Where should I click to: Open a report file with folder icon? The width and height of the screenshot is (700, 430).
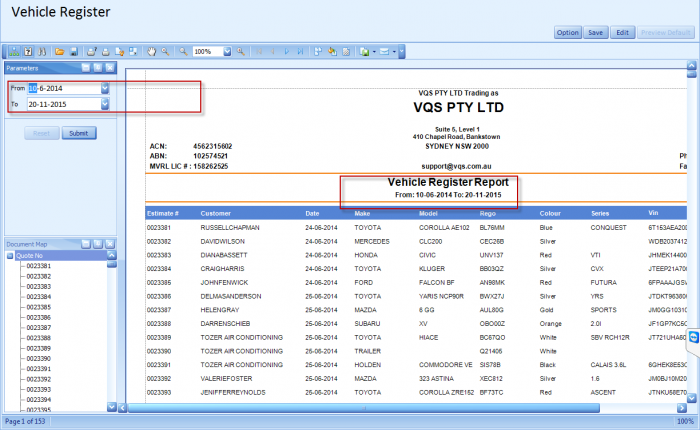(59, 52)
